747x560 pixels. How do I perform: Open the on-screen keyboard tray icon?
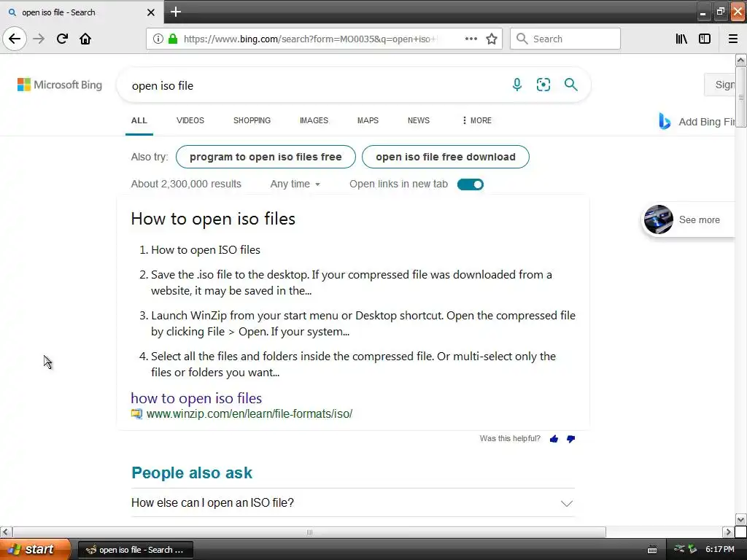pyautogui.click(x=652, y=550)
